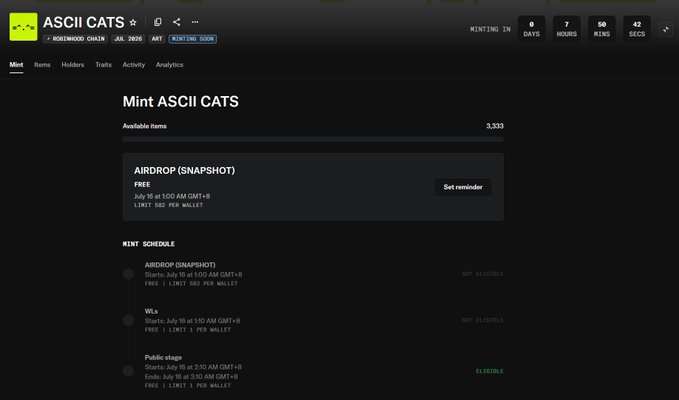Open the more options ellipsis menu
Viewport: 679px width, 400px height.
tap(195, 22)
